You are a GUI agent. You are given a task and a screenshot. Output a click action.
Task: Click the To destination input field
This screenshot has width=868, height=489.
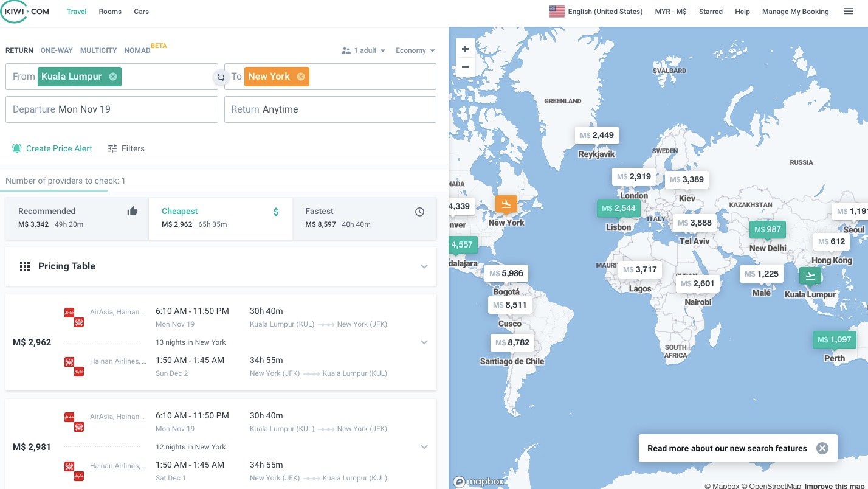click(330, 77)
